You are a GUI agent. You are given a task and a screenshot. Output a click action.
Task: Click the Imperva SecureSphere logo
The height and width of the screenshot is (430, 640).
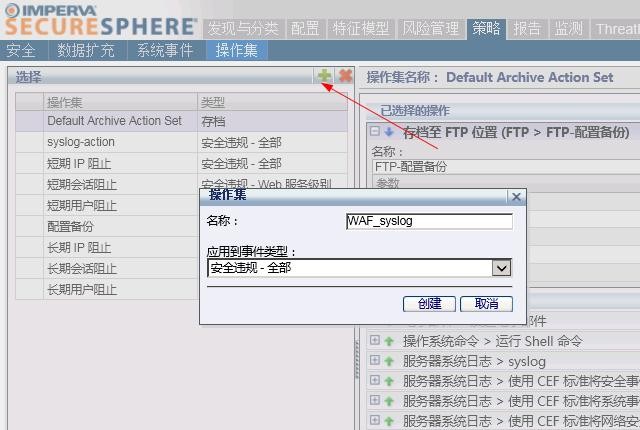click(x=100, y=20)
